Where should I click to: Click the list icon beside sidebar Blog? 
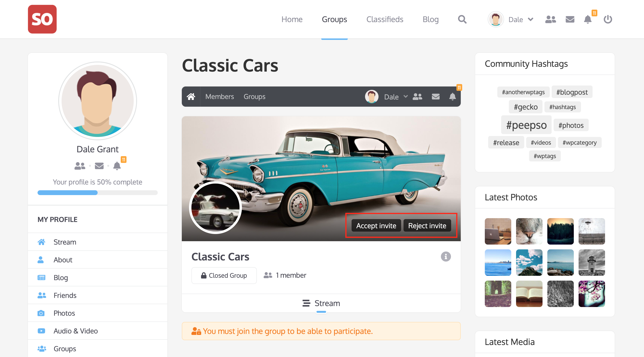[x=41, y=277]
